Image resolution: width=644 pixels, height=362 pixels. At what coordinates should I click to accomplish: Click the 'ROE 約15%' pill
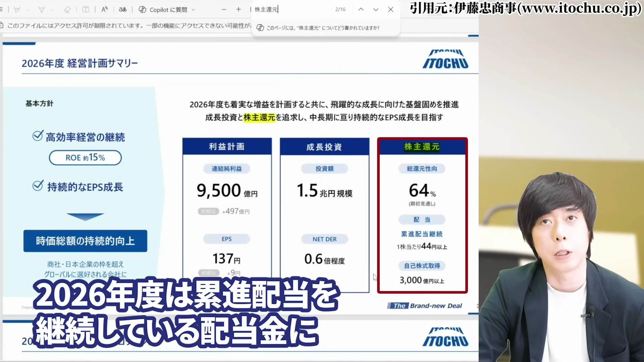coord(85,158)
